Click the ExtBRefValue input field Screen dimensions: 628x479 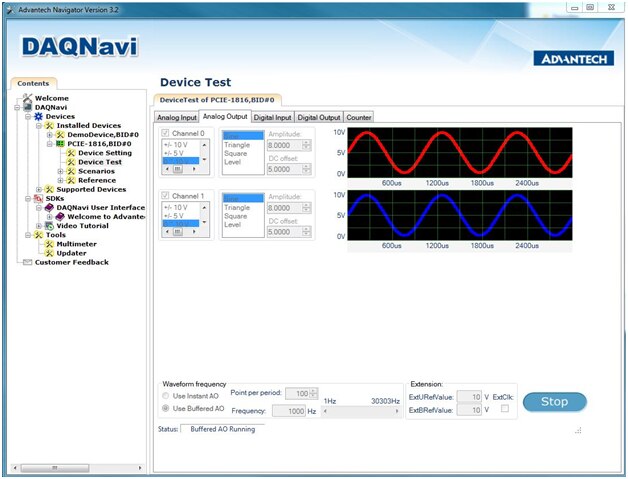tap(469, 410)
